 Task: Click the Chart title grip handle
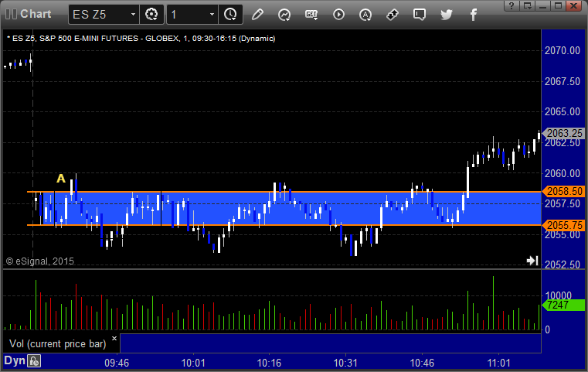point(12,14)
